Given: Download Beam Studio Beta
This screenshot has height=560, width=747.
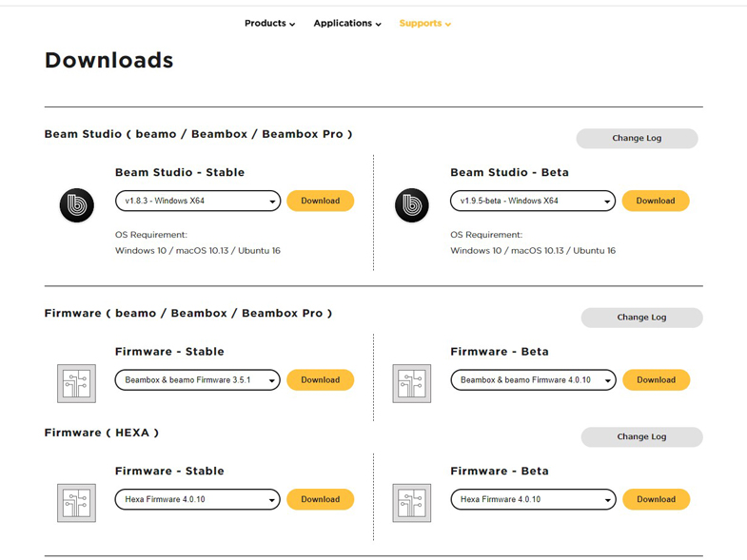Looking at the screenshot, I should coord(656,201).
